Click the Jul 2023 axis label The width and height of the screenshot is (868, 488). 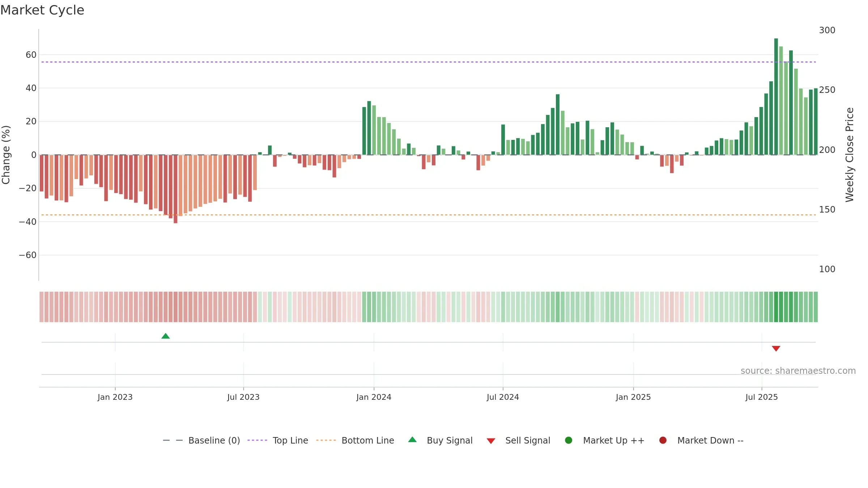click(243, 397)
